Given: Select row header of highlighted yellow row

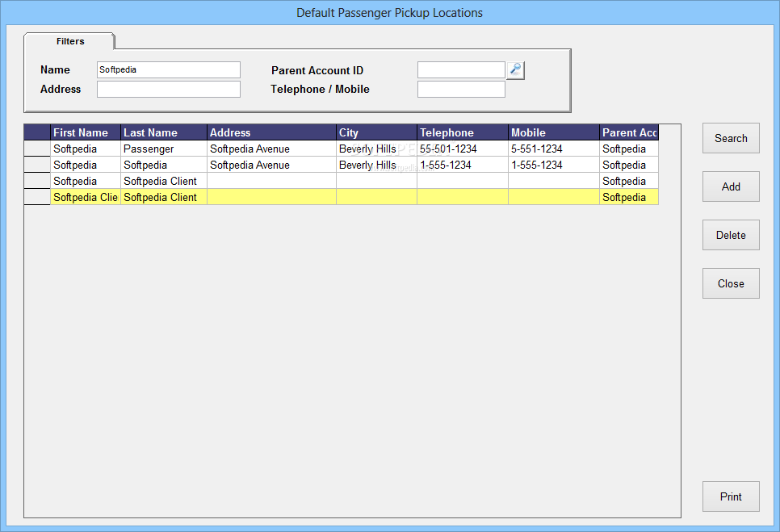Looking at the screenshot, I should 37,197.
